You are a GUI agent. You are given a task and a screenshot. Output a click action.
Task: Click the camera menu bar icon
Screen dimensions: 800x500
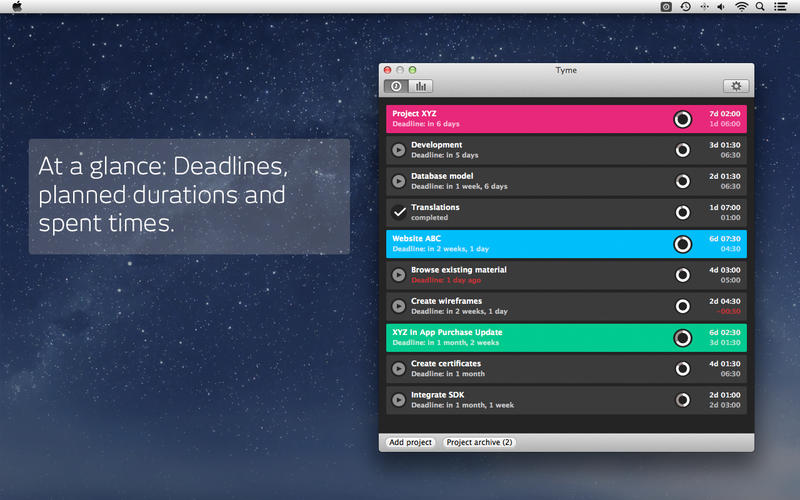click(x=666, y=7)
